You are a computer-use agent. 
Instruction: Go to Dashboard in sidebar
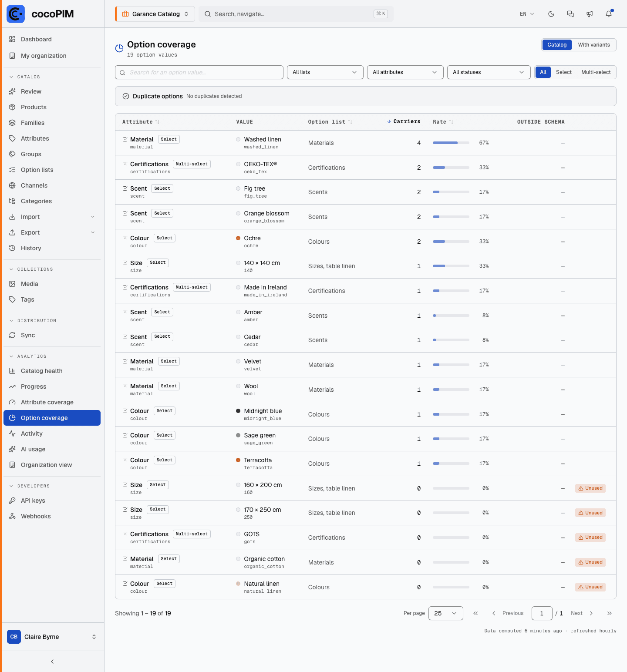[52, 39]
